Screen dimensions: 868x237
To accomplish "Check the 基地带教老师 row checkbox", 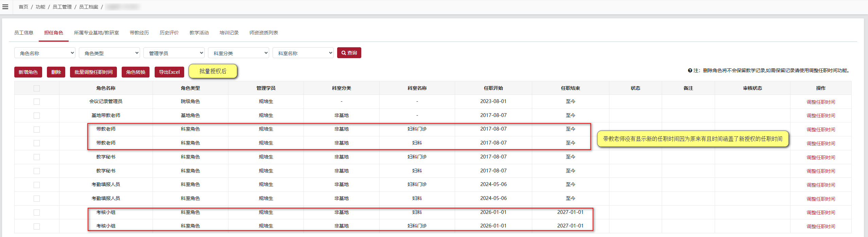I will pos(37,116).
